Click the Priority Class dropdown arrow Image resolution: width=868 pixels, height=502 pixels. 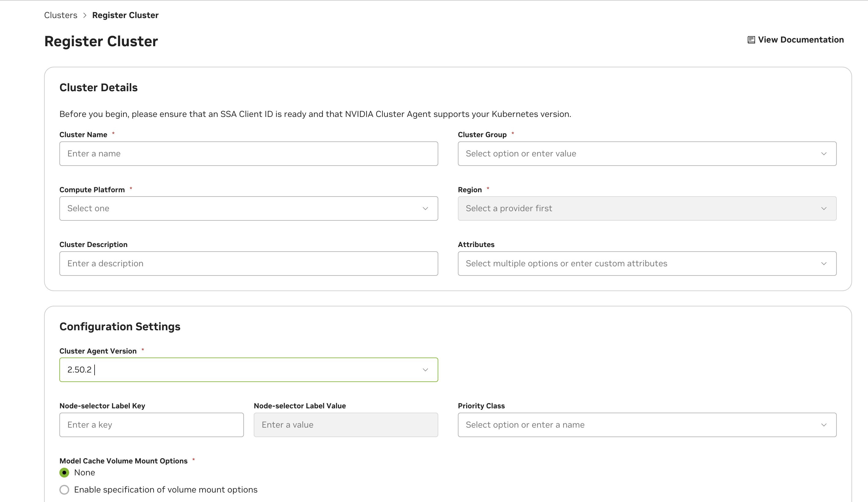tap(824, 425)
